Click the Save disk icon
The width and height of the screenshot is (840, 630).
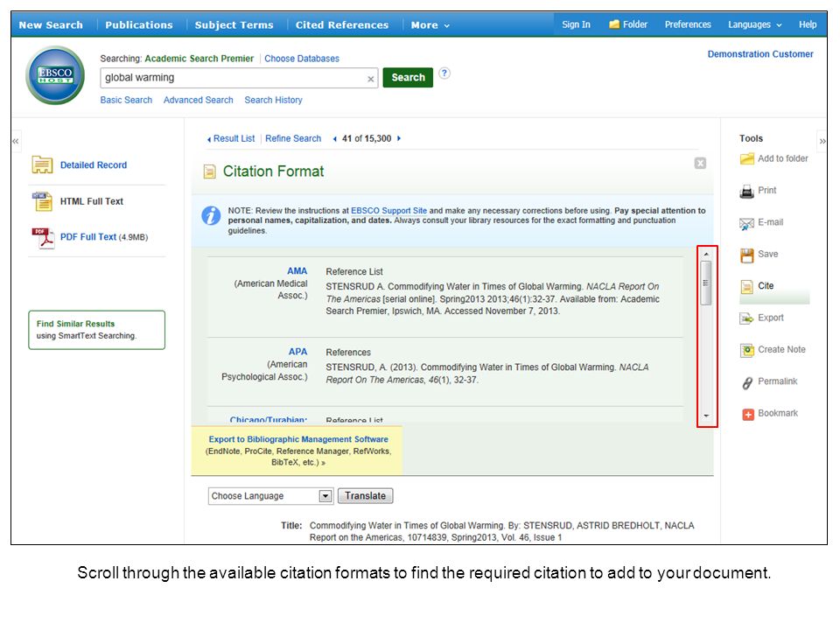[746, 255]
